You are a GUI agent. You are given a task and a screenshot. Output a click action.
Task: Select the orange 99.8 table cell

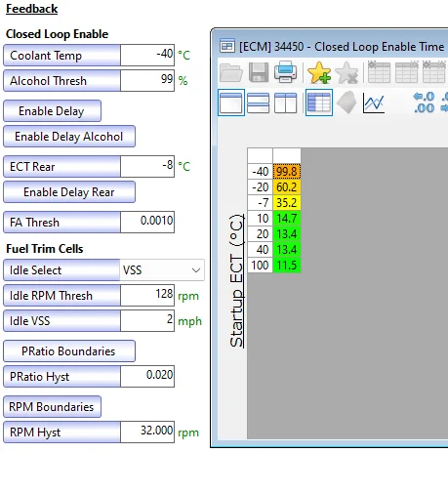point(287,172)
